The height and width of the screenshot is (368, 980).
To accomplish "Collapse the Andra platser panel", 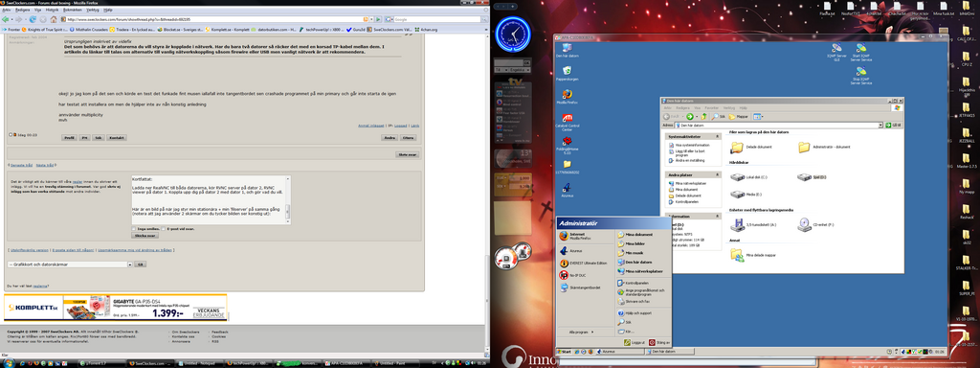I will click(718, 175).
